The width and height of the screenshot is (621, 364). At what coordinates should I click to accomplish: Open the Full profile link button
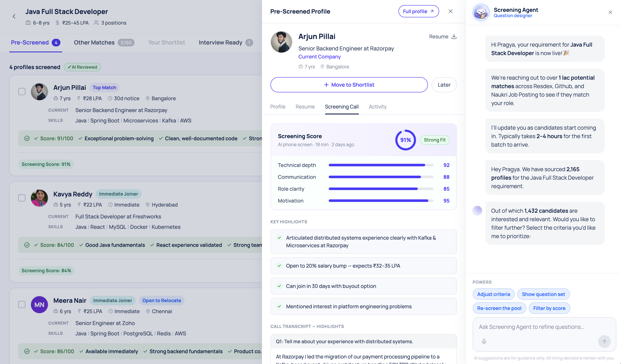coord(418,11)
